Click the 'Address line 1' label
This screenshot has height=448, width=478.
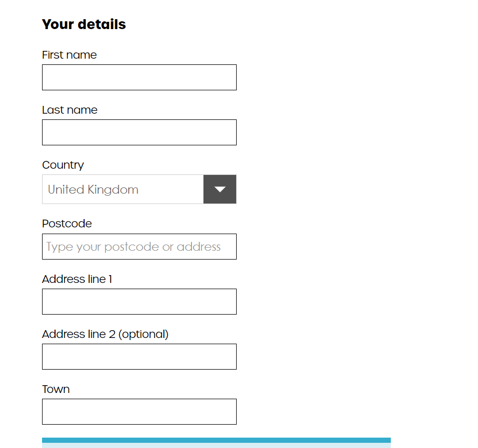pos(77,279)
